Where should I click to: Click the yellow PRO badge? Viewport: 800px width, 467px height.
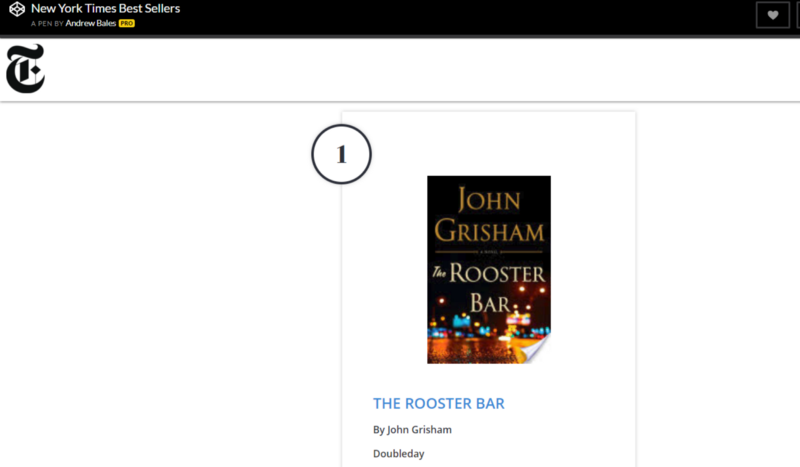pos(127,23)
